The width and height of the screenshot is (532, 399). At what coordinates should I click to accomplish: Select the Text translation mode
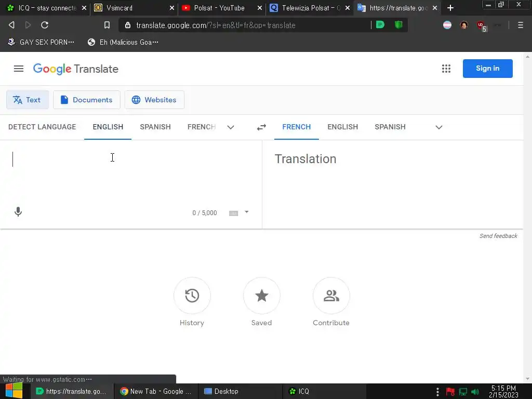tap(28, 100)
